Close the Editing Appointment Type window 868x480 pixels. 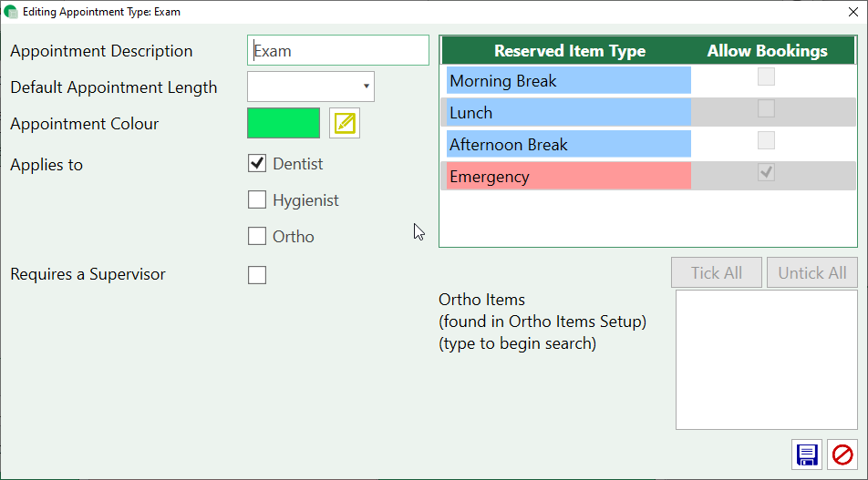pos(852,12)
